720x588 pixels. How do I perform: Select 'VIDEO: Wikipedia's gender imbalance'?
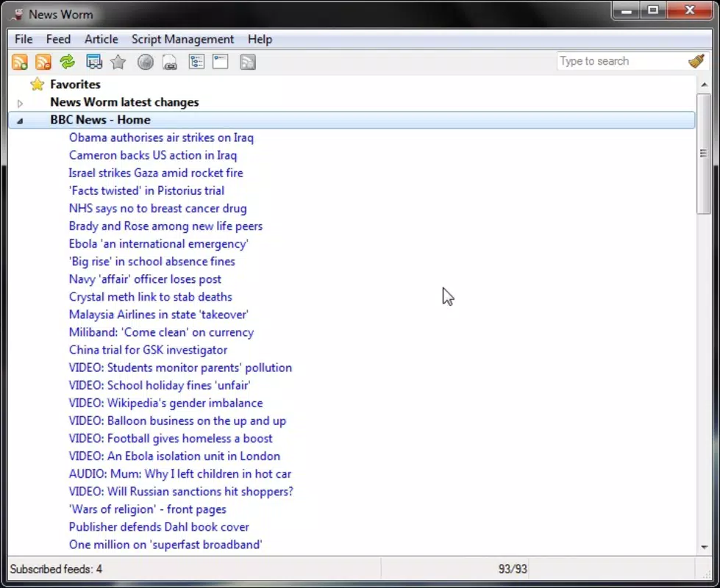(x=165, y=403)
